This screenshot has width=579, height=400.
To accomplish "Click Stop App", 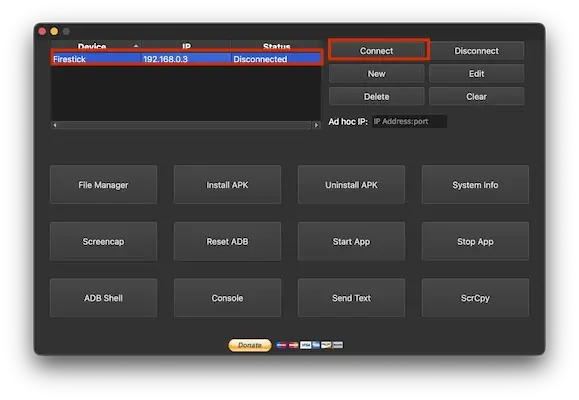I will [475, 241].
